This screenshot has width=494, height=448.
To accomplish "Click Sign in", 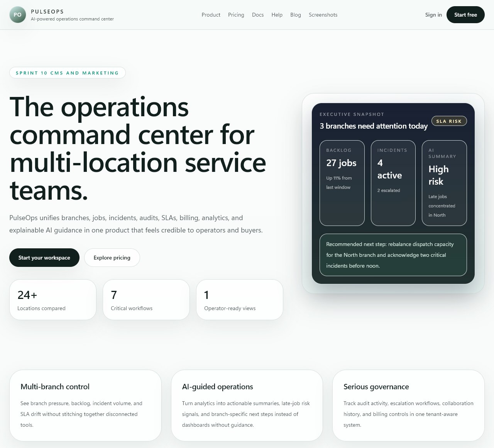I will click(433, 15).
